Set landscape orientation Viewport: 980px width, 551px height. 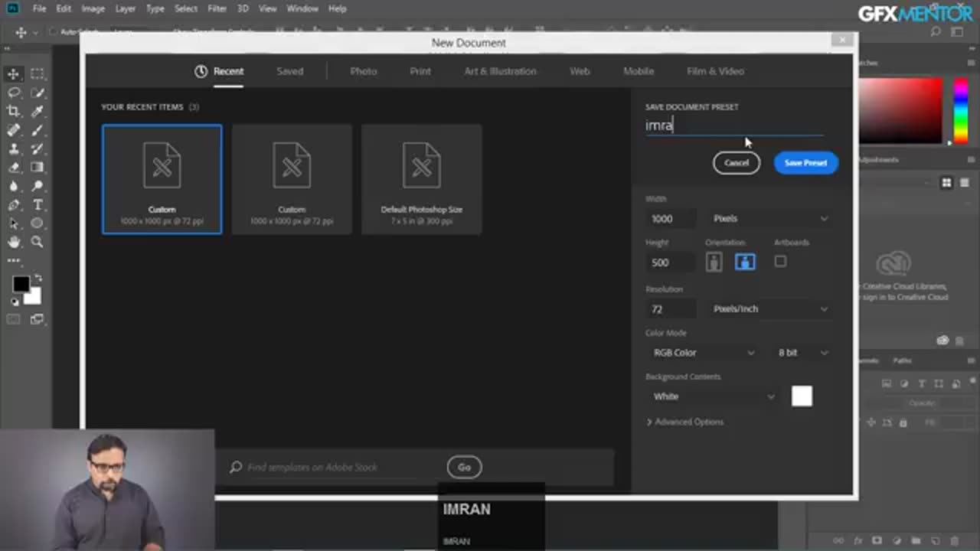(745, 262)
